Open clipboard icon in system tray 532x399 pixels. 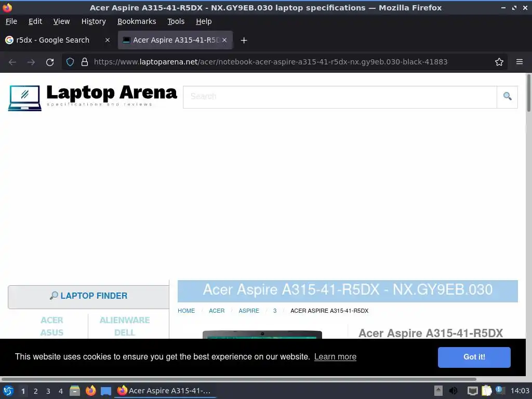pos(486,391)
